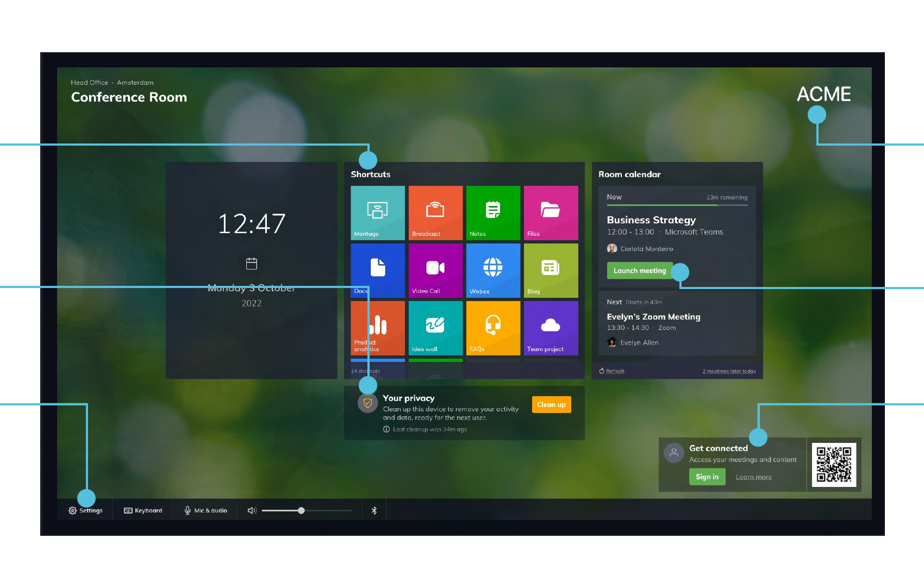Viewport: 924px width, 588px height.
Task: Open the Montage shortcut
Action: tap(377, 212)
